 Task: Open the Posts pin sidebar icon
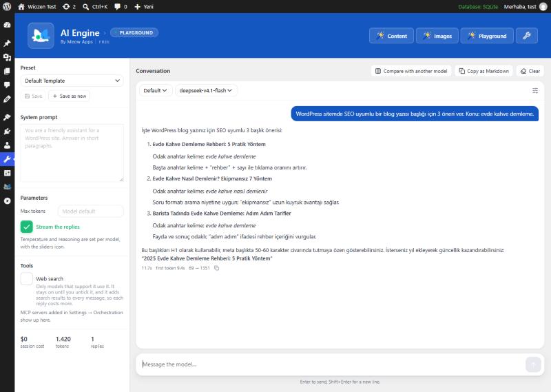[7, 43]
